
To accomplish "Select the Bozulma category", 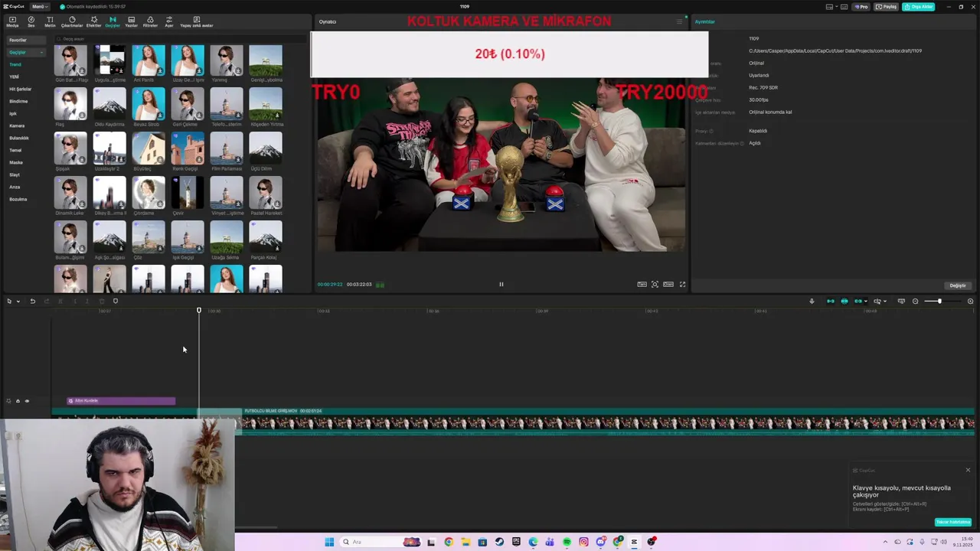I will tap(18, 199).
